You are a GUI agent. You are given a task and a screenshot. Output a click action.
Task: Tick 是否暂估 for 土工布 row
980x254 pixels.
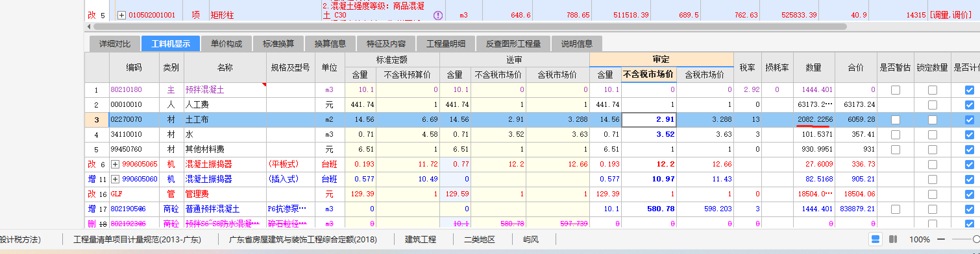pyautogui.click(x=895, y=120)
